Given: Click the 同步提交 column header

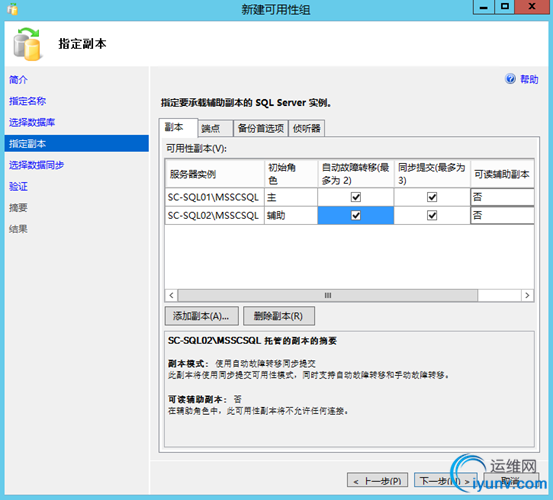Looking at the screenshot, I should pos(432,173).
